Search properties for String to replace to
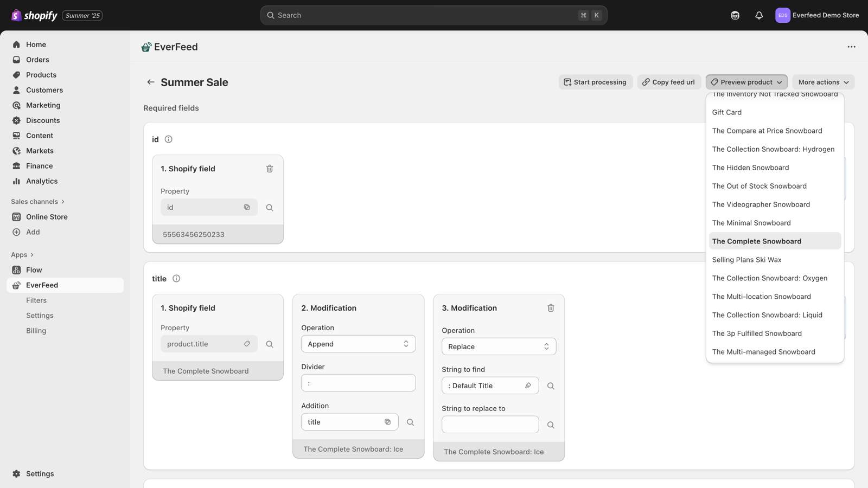The height and width of the screenshot is (488, 868). tap(551, 425)
